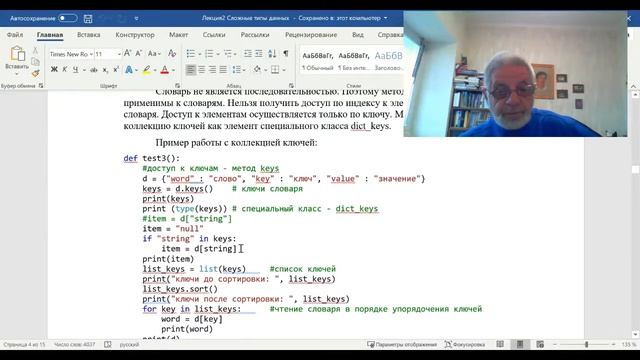Screen dimensions: 640x360
Task: Apply the Заголовок style
Action: tap(388, 61)
